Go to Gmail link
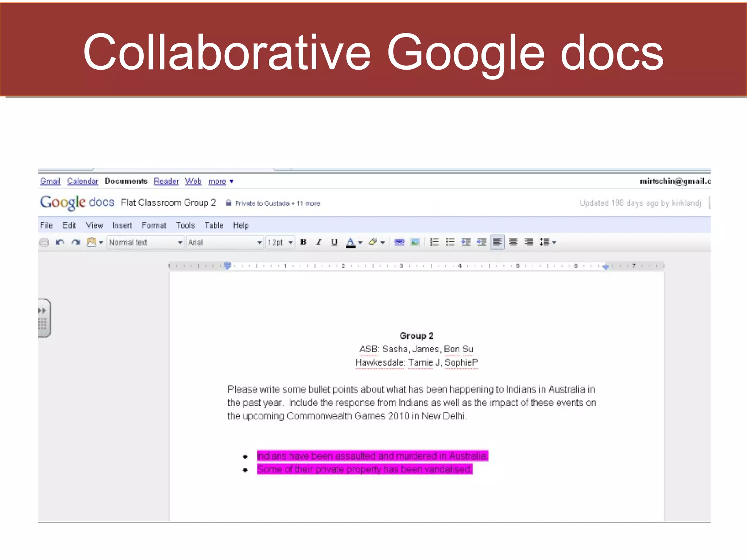Image resolution: width=747 pixels, height=560 pixels. [x=50, y=181]
